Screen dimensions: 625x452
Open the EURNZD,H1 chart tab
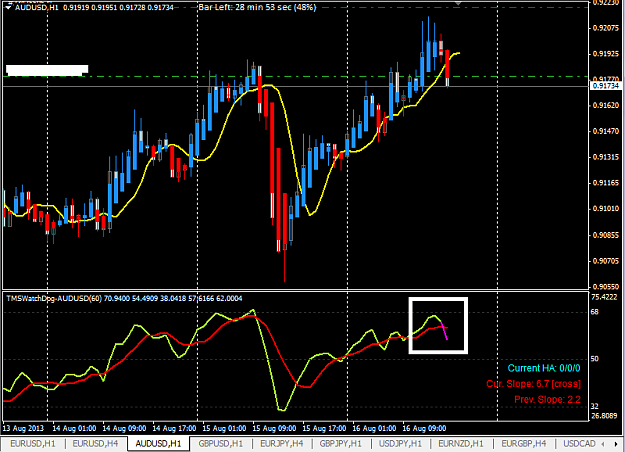461,444
